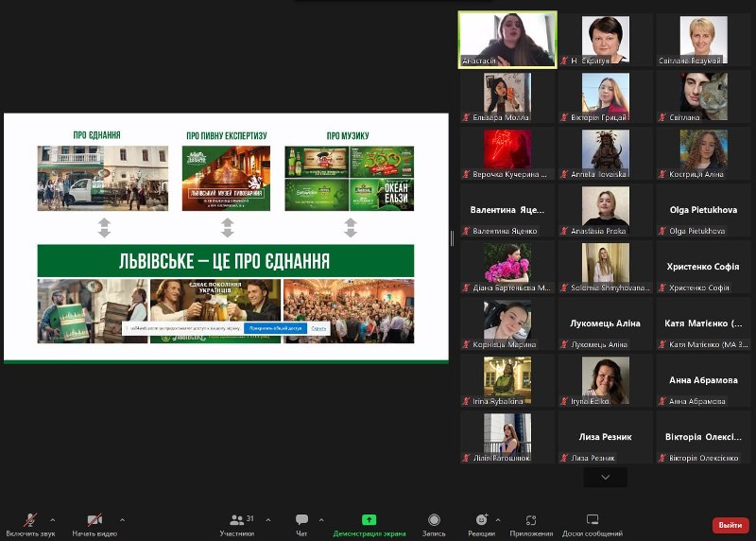Leave meeting with red Выйти button
756x541 pixels.
(730, 525)
